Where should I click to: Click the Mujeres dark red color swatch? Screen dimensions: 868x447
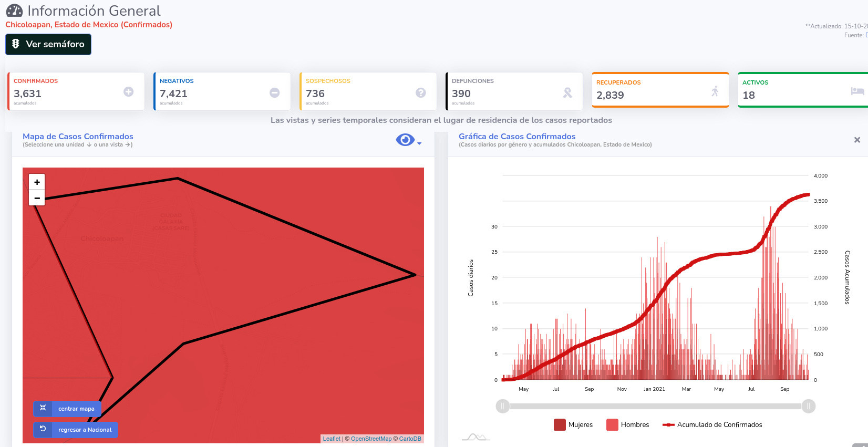560,424
